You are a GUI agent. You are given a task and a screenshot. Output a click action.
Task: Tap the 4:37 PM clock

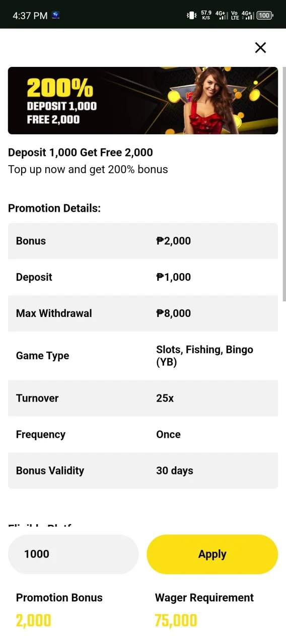point(30,16)
